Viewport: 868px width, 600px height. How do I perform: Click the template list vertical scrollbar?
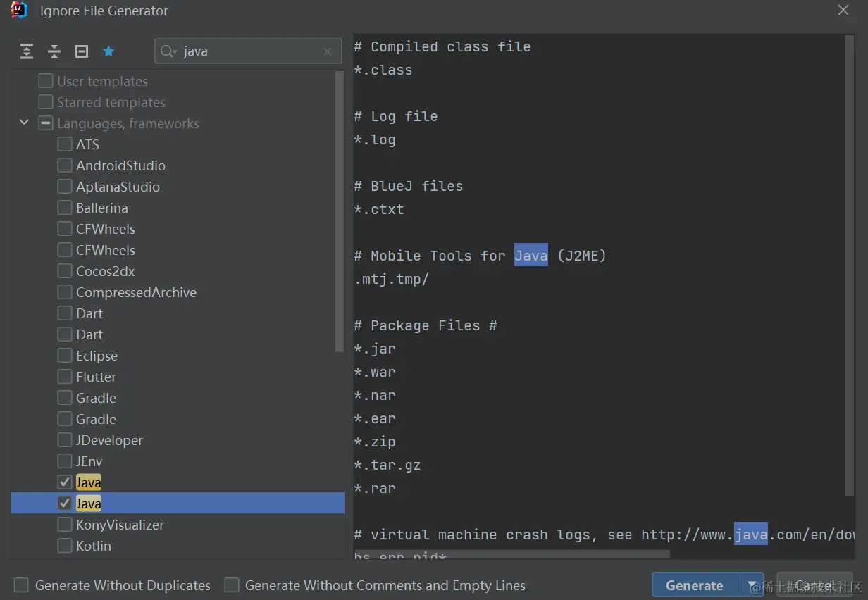point(340,211)
